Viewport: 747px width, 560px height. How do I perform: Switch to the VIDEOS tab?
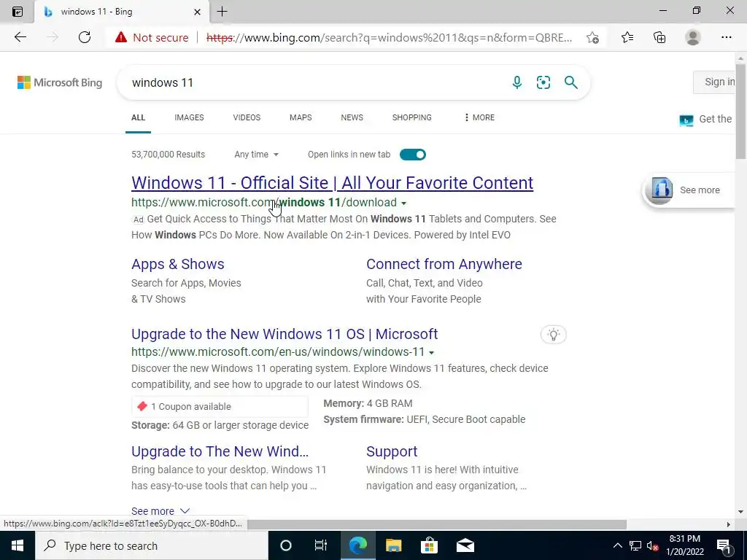(247, 117)
